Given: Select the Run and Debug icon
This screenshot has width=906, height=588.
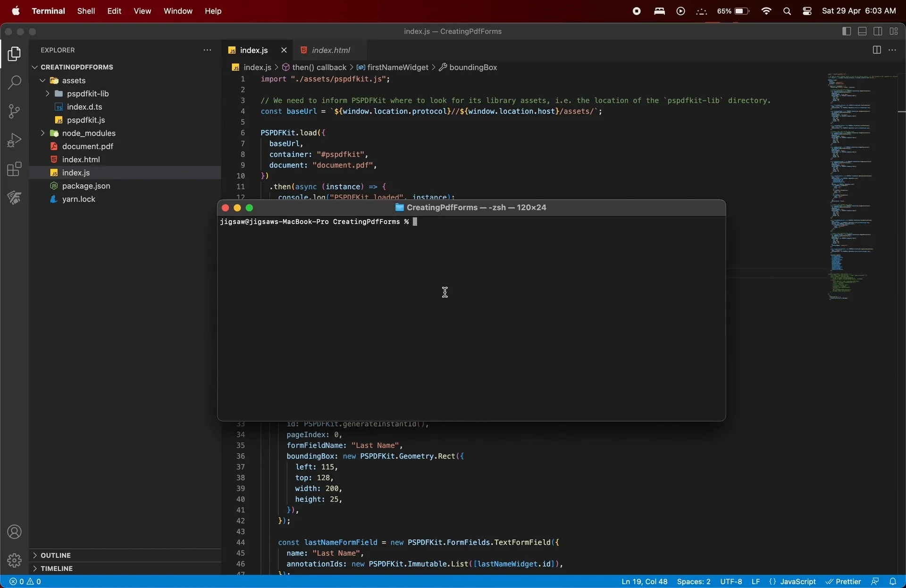Looking at the screenshot, I should click(14, 140).
